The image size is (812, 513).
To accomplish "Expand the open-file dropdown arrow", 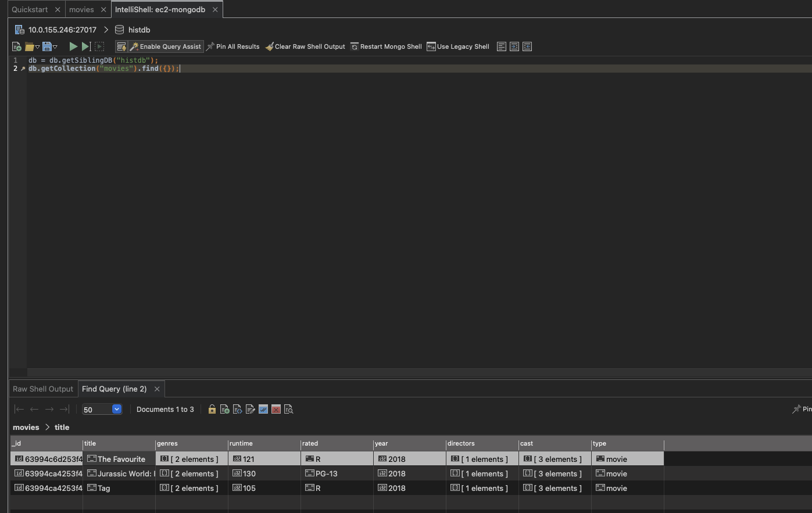I will (x=37, y=46).
